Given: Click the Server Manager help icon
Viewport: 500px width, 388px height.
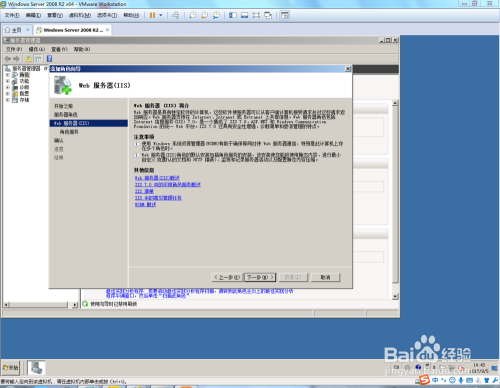Looking at the screenshot, I should pyautogui.click(x=49, y=59).
